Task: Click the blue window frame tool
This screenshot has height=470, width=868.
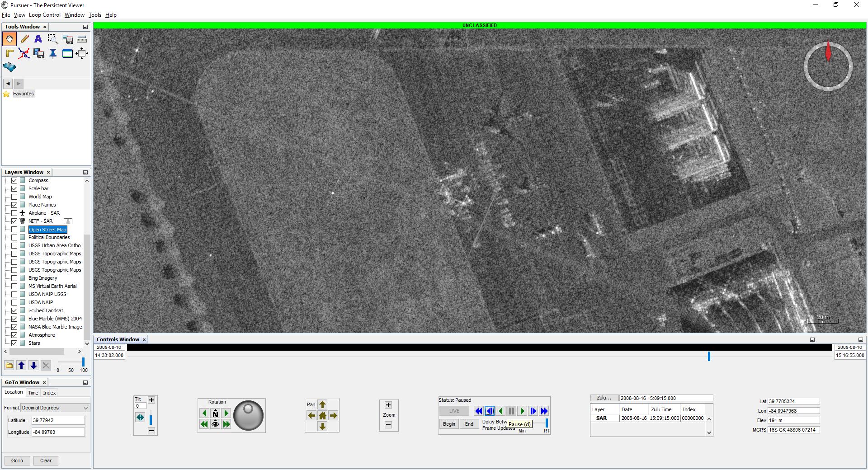Action: coord(67,54)
